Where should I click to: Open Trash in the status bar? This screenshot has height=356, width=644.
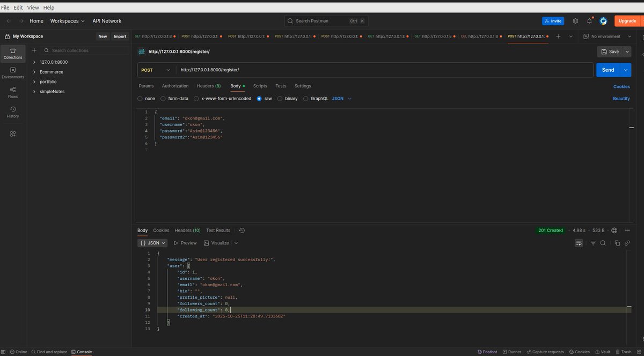tap(623, 352)
